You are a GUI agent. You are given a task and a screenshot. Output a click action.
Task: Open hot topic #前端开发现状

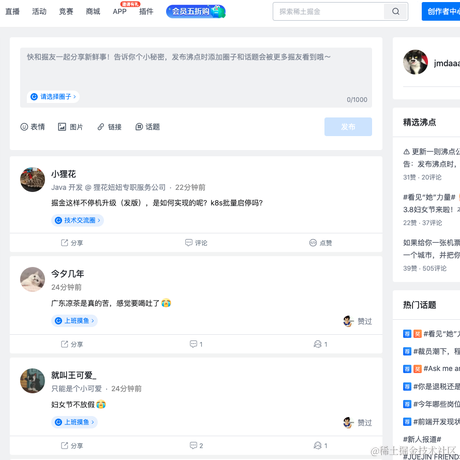click(436, 422)
